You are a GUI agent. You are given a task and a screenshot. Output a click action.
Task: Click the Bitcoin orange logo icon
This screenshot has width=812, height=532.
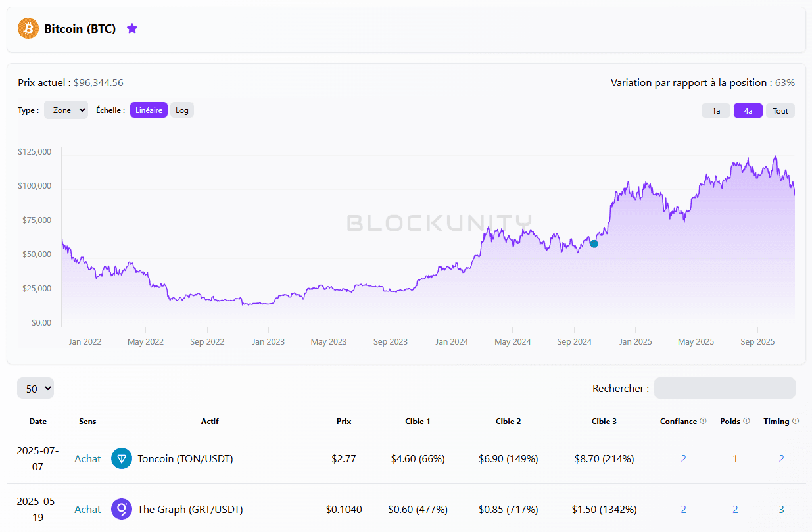click(28, 28)
